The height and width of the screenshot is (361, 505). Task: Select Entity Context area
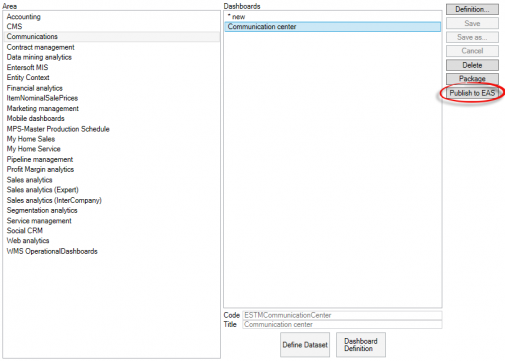(x=112, y=77)
